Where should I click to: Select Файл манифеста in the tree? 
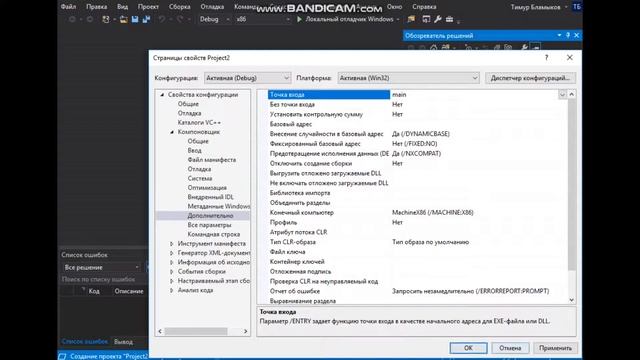coord(211,160)
